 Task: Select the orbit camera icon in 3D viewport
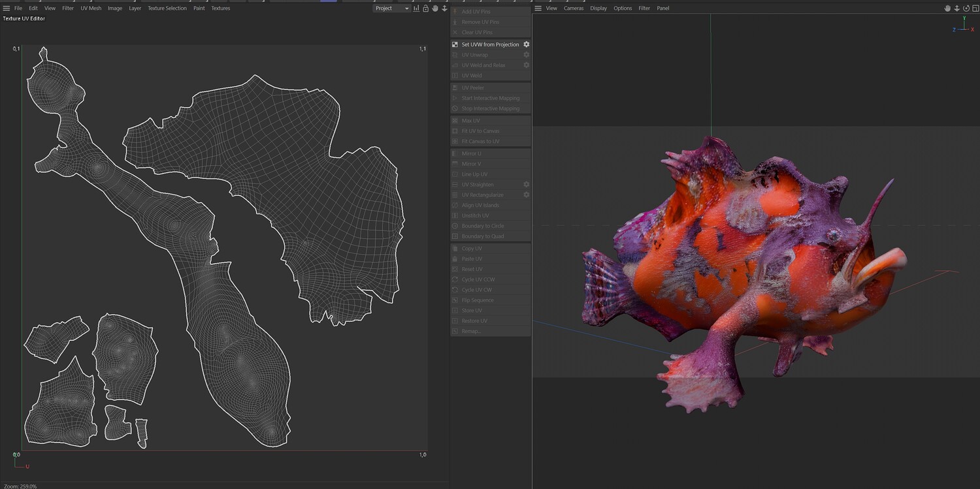966,8
